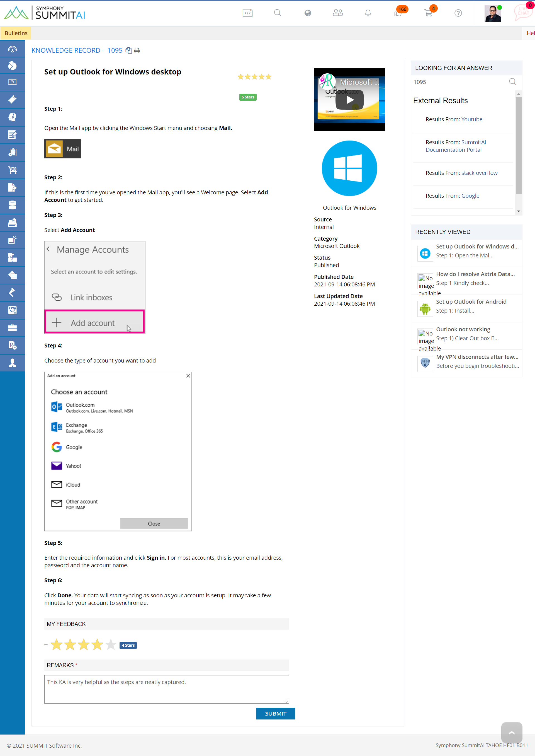Click the Manage Accounts screenshot image

coord(95,287)
